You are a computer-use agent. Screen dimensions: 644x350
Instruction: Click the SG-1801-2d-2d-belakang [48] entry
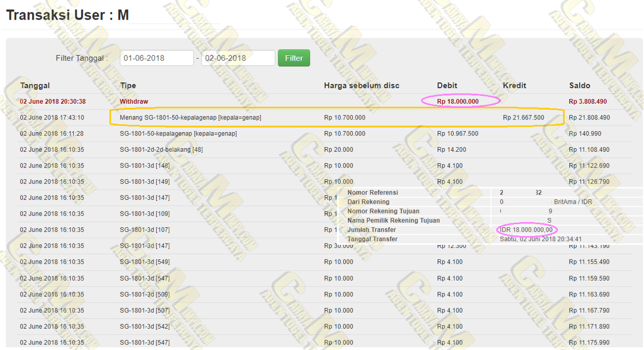tap(161, 150)
